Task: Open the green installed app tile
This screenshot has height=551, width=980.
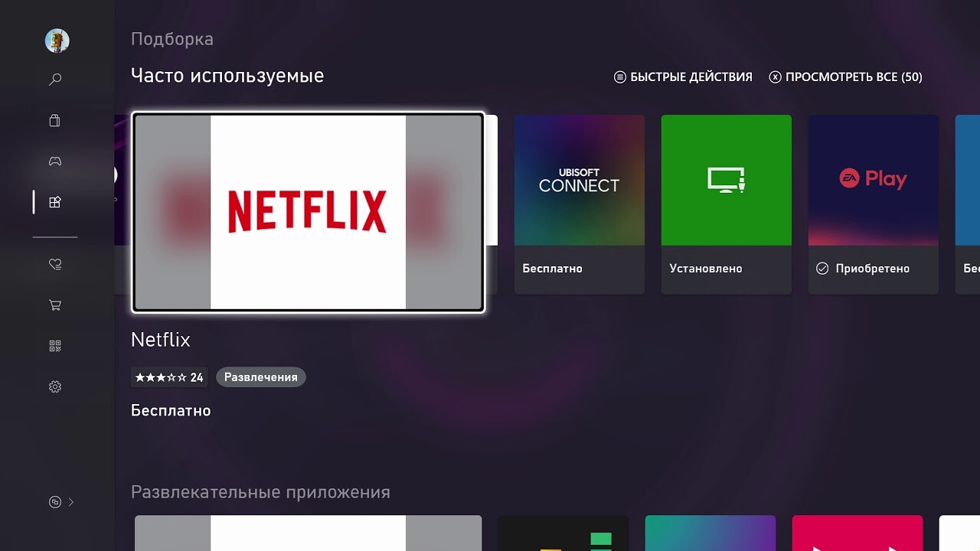Action: [727, 204]
